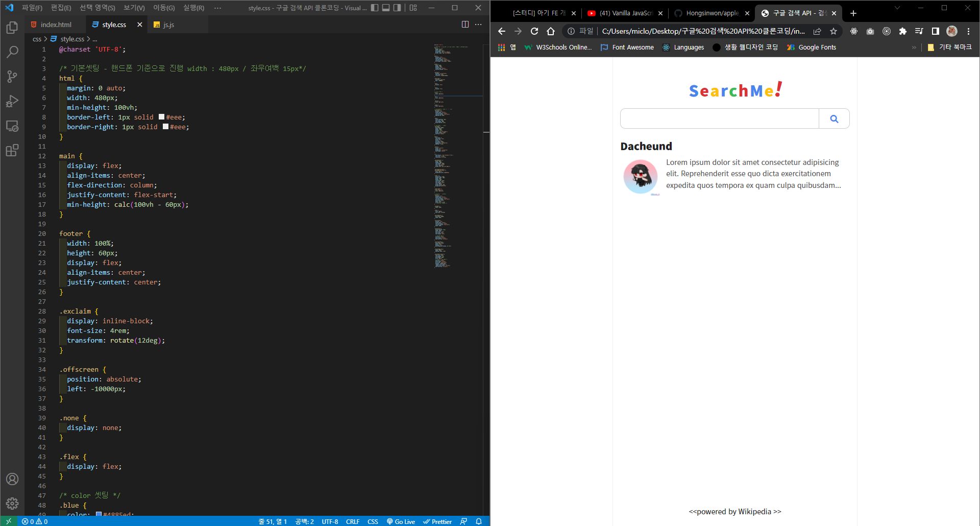Open the Search view in VS Code
The image size is (980, 526).
12,52
